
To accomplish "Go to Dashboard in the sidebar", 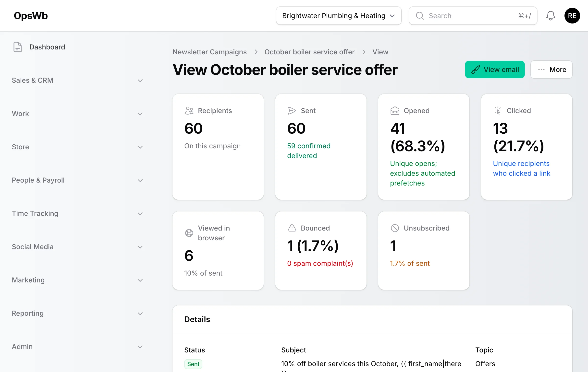I will point(77,47).
